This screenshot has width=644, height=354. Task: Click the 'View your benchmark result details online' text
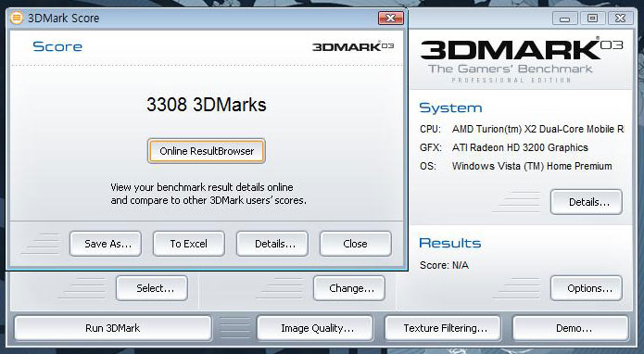(x=202, y=187)
